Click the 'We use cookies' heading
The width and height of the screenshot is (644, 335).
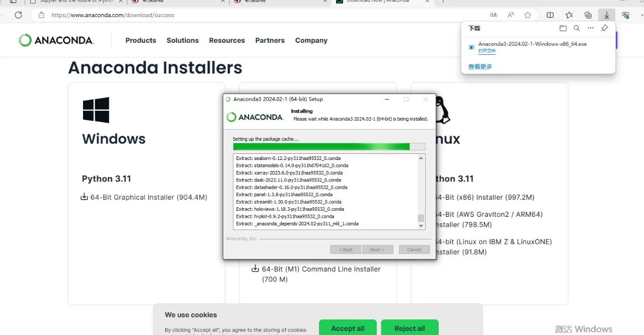click(191, 315)
